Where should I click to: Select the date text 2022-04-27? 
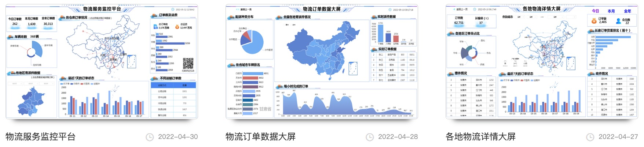click(618, 137)
